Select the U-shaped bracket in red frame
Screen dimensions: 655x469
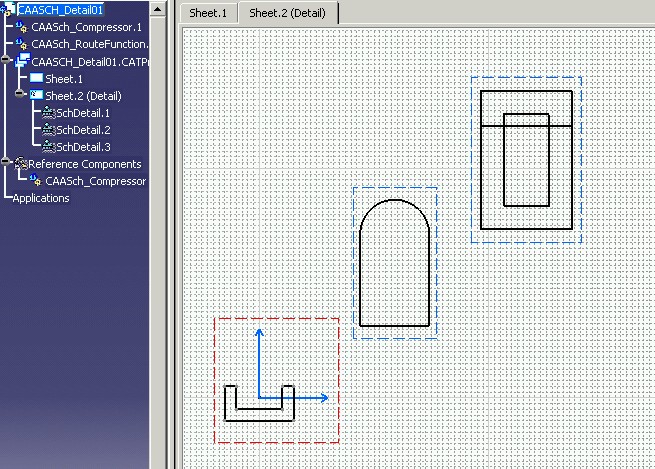coord(259,402)
